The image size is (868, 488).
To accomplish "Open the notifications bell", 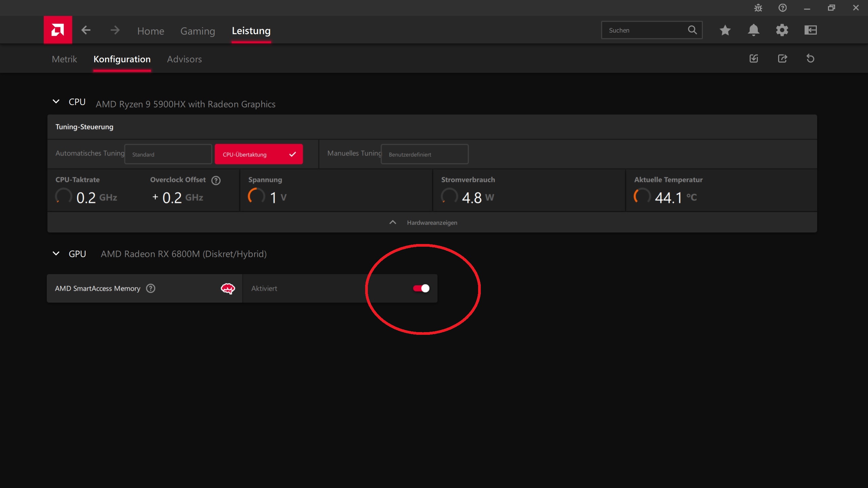I will [x=753, y=30].
